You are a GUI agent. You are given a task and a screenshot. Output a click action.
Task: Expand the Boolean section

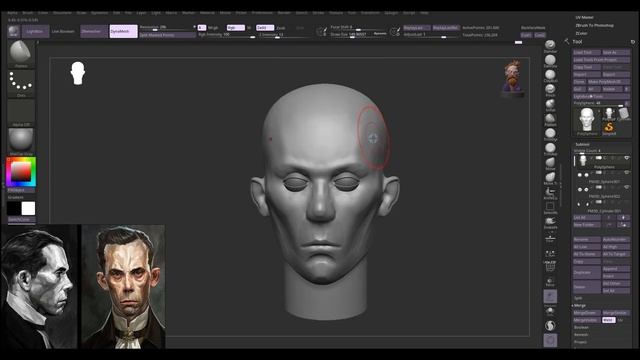pos(581,327)
